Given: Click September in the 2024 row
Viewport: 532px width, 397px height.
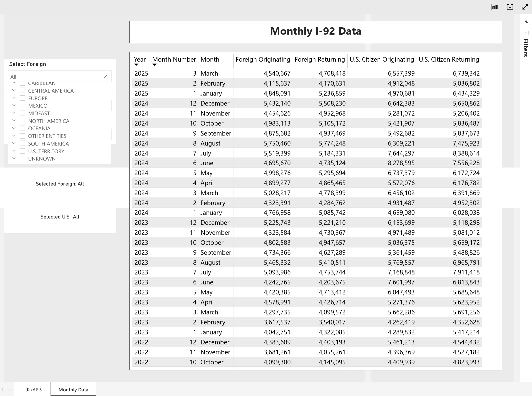Looking at the screenshot, I should pyautogui.click(x=216, y=133).
